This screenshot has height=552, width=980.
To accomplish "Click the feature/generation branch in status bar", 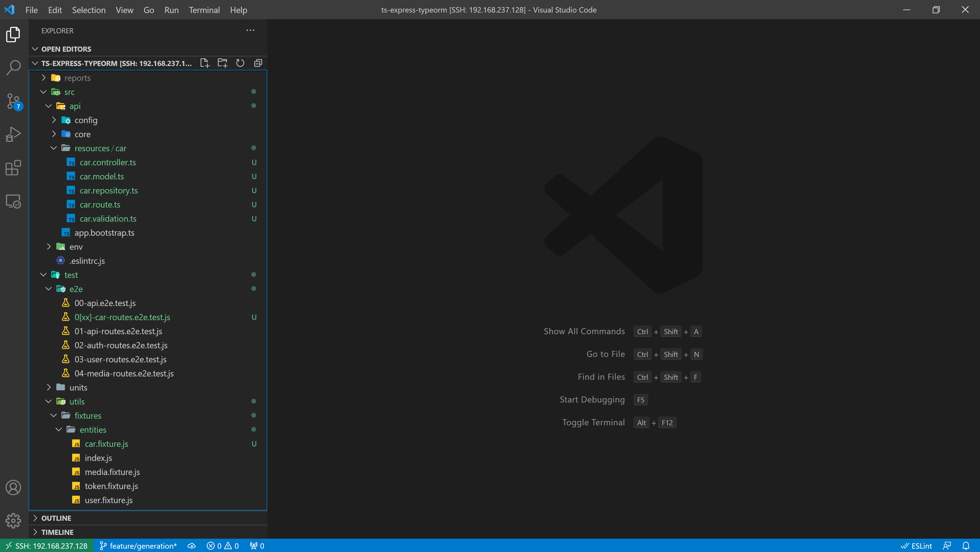I will pyautogui.click(x=138, y=546).
